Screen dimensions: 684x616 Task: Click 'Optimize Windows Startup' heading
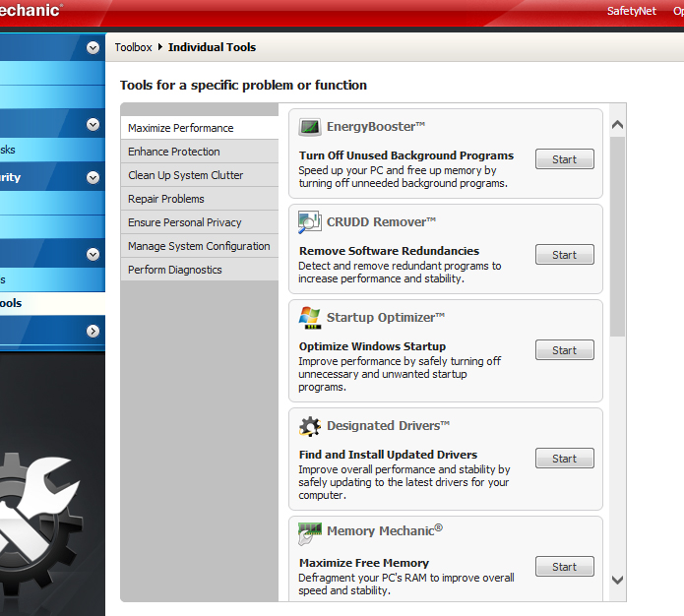coord(372,346)
